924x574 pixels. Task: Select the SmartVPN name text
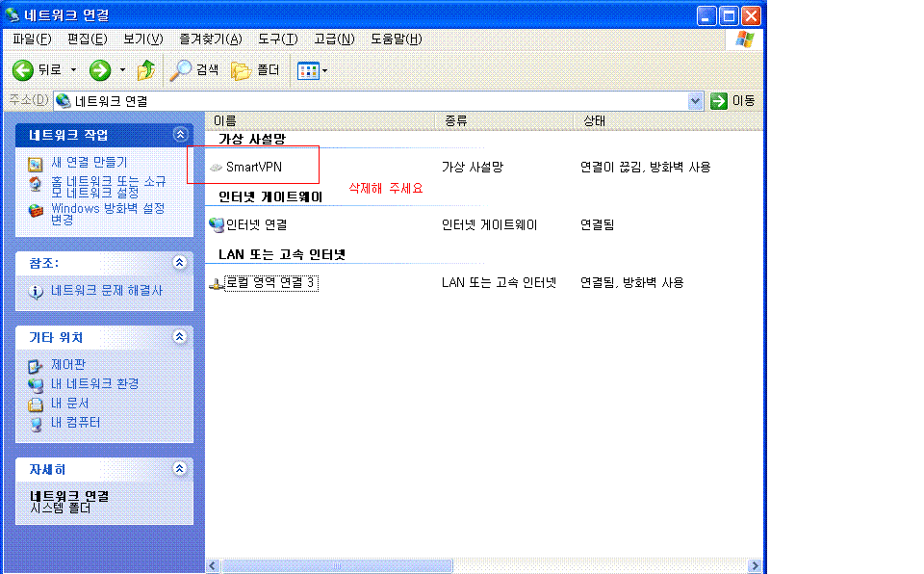pos(254,168)
